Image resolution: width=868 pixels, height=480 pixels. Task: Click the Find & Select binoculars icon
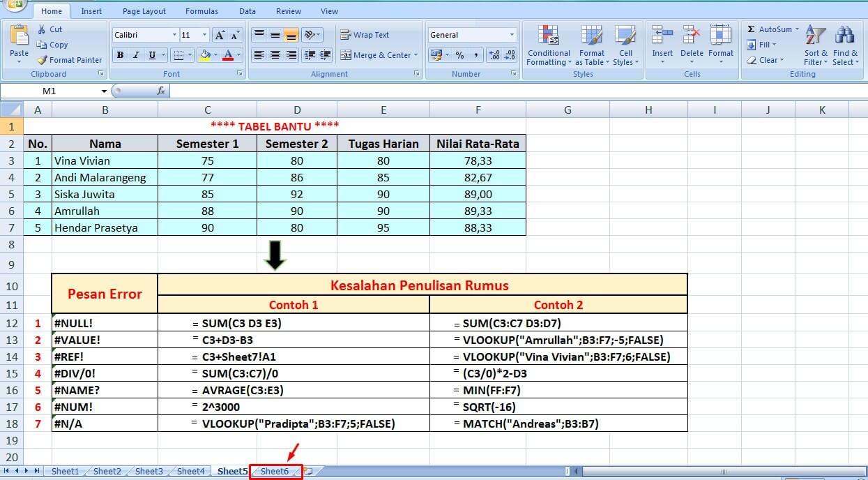click(x=844, y=36)
